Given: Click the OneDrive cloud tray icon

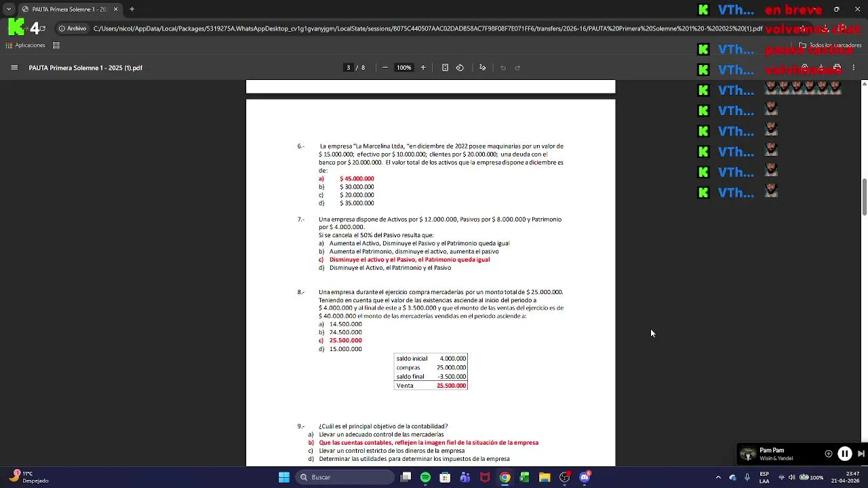Looking at the screenshot, I should 732,477.
